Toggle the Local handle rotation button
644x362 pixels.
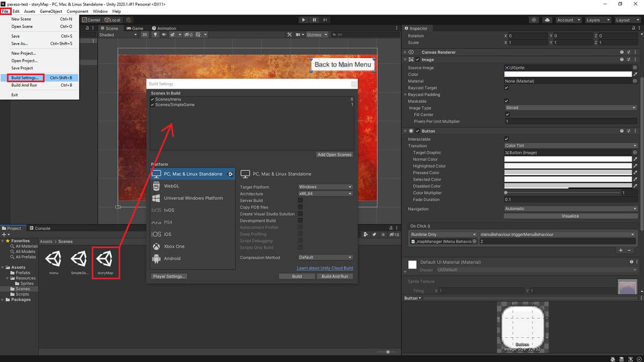point(112,20)
